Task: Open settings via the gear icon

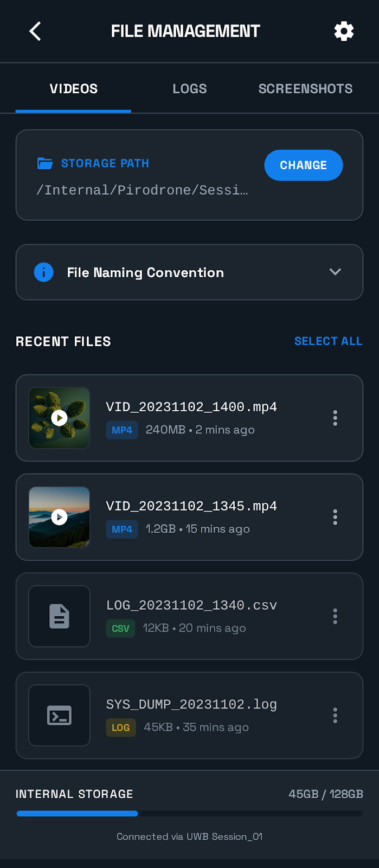Action: tap(344, 31)
